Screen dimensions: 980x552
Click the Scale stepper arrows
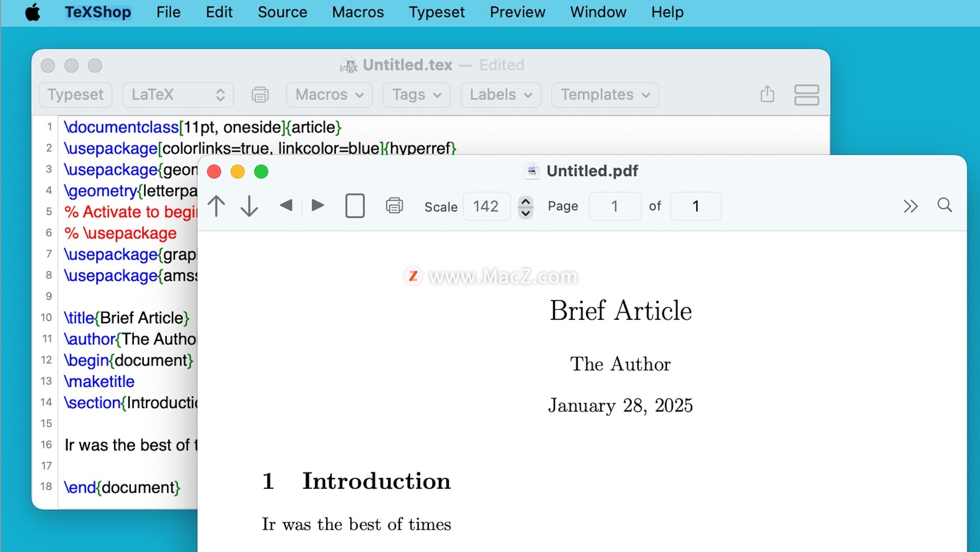(x=526, y=207)
